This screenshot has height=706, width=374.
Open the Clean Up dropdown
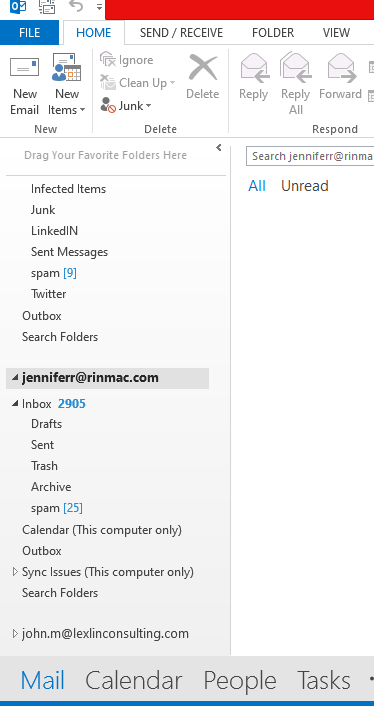tap(138, 83)
